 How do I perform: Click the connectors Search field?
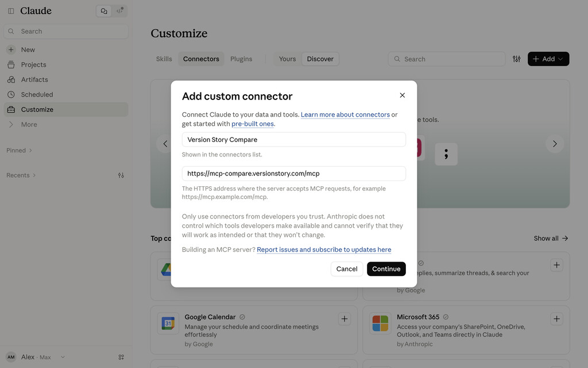tap(446, 59)
